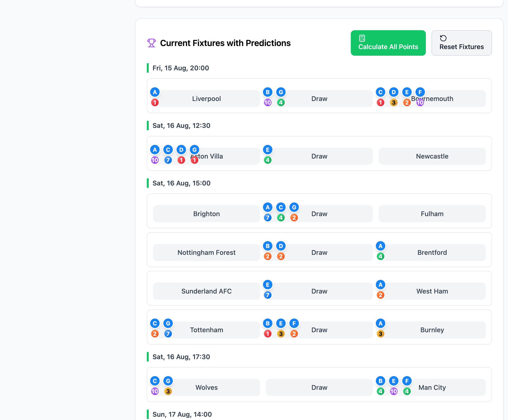Viewport: 508px width, 420px height.
Task: Click player A badge on Burnley
Action: 380,323
